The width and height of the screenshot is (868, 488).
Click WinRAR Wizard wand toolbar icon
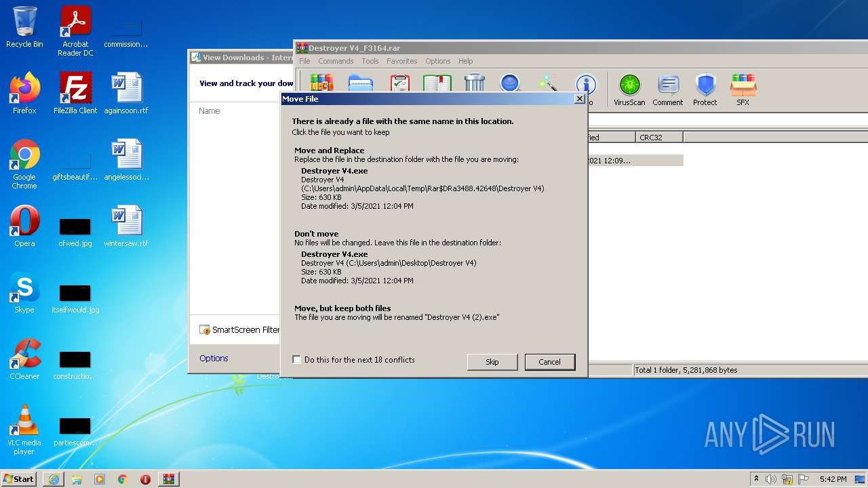(548, 83)
